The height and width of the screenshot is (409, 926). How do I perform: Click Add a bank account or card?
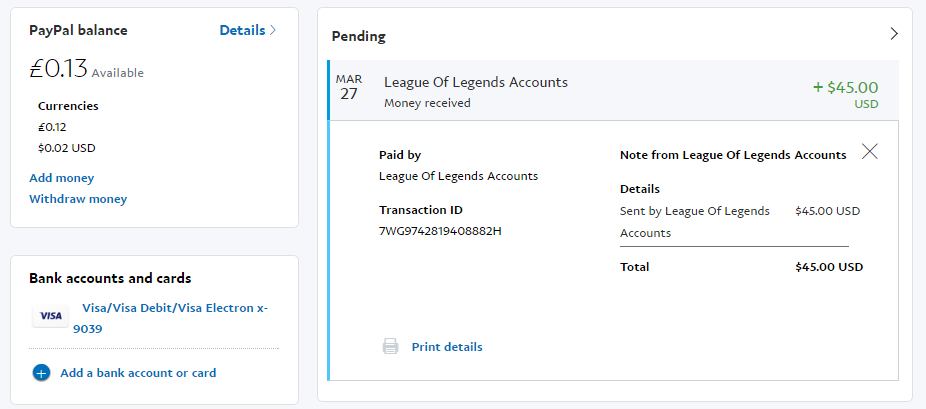[138, 373]
